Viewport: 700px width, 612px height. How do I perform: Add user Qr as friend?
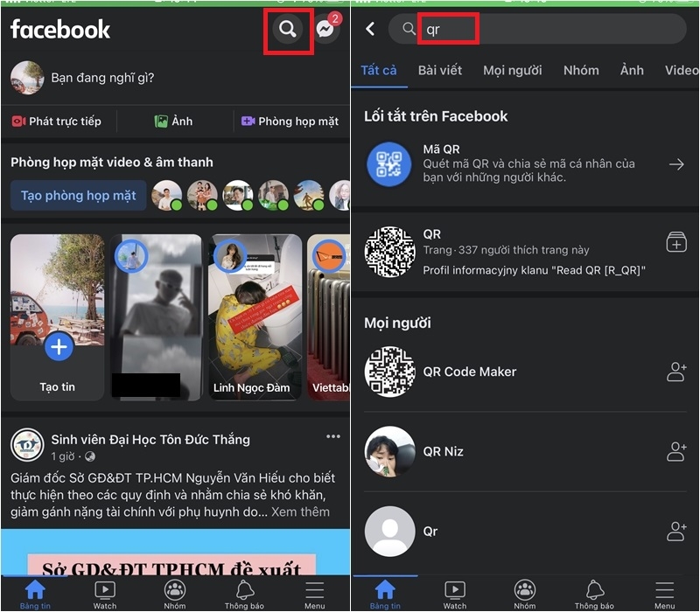676,532
